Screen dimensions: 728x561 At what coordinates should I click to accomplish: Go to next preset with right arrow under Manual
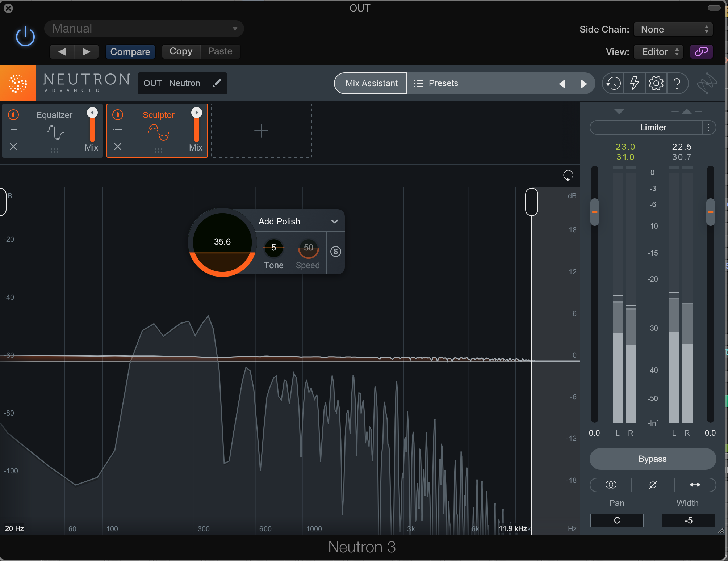click(86, 52)
